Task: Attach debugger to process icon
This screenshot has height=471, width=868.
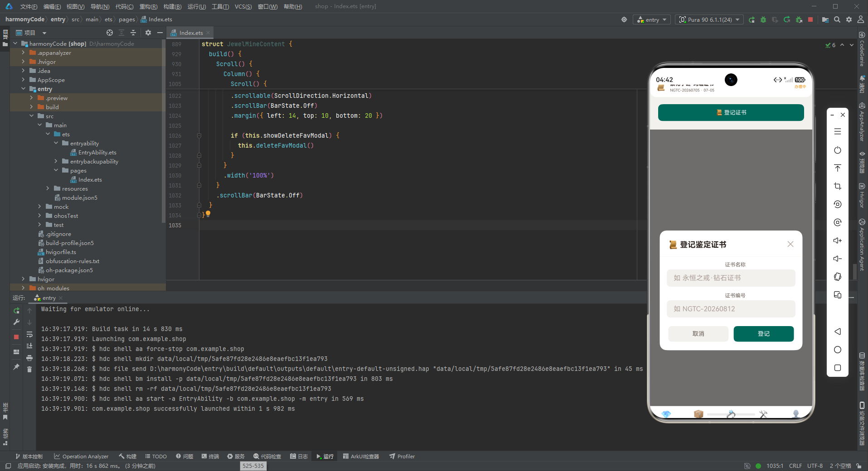Action: pyautogui.click(x=799, y=19)
